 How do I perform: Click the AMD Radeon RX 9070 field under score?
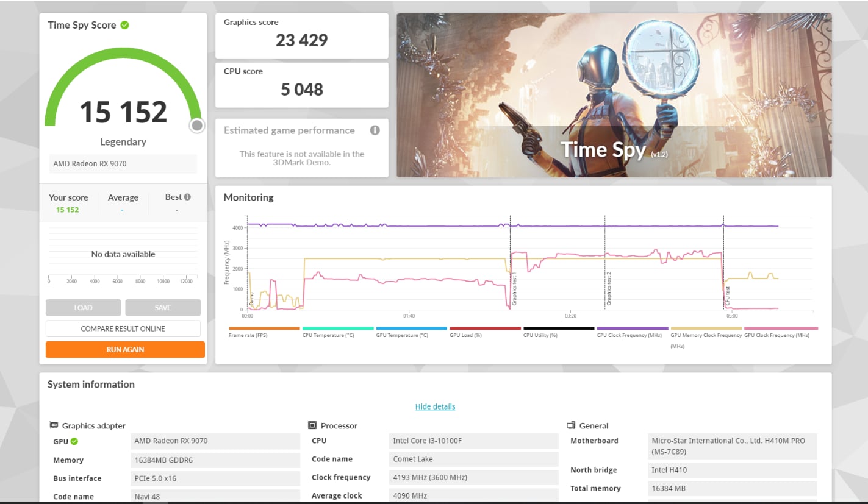(x=123, y=163)
